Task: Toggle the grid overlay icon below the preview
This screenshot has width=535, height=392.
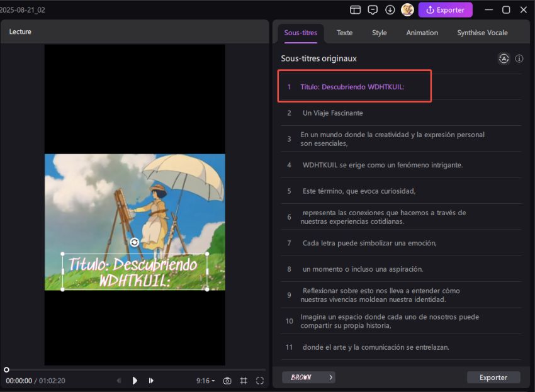Action: point(244,381)
